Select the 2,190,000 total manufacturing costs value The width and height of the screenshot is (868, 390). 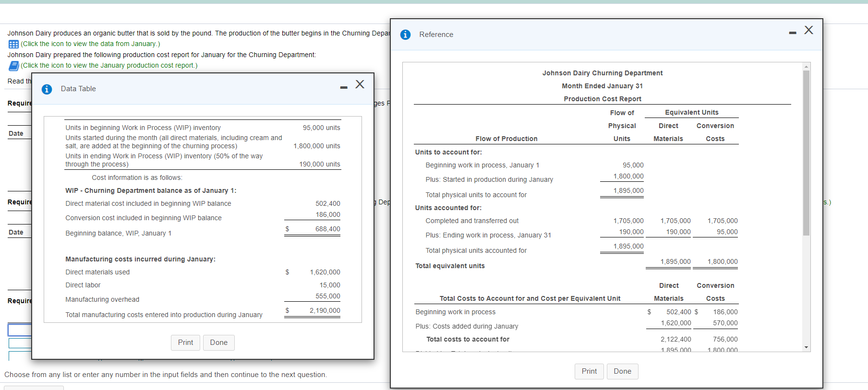[x=325, y=310]
